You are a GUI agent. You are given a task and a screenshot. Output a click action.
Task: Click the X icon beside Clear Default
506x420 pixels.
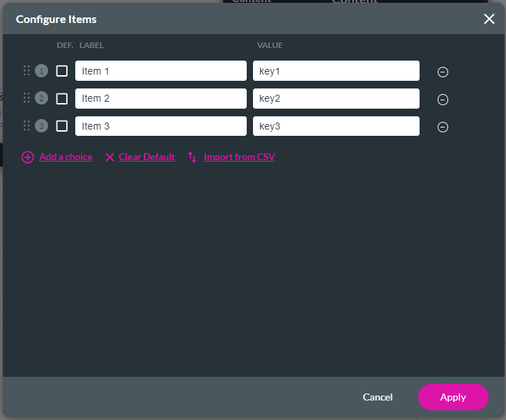tap(109, 157)
